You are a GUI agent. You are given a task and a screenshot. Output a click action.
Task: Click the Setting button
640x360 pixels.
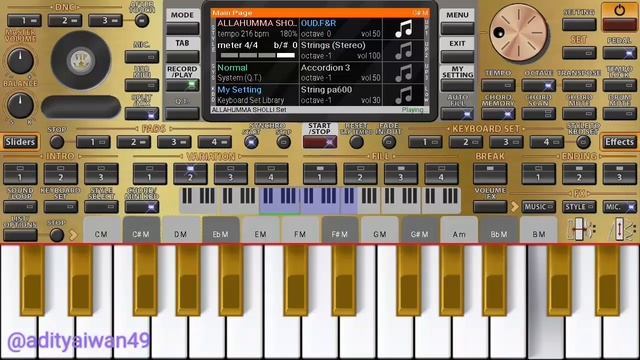[579, 24]
